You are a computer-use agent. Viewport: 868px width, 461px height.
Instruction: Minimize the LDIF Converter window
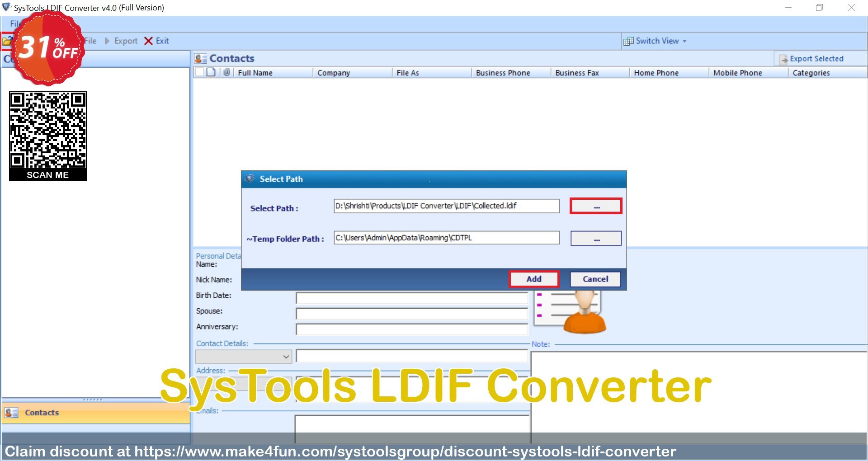(x=788, y=7)
